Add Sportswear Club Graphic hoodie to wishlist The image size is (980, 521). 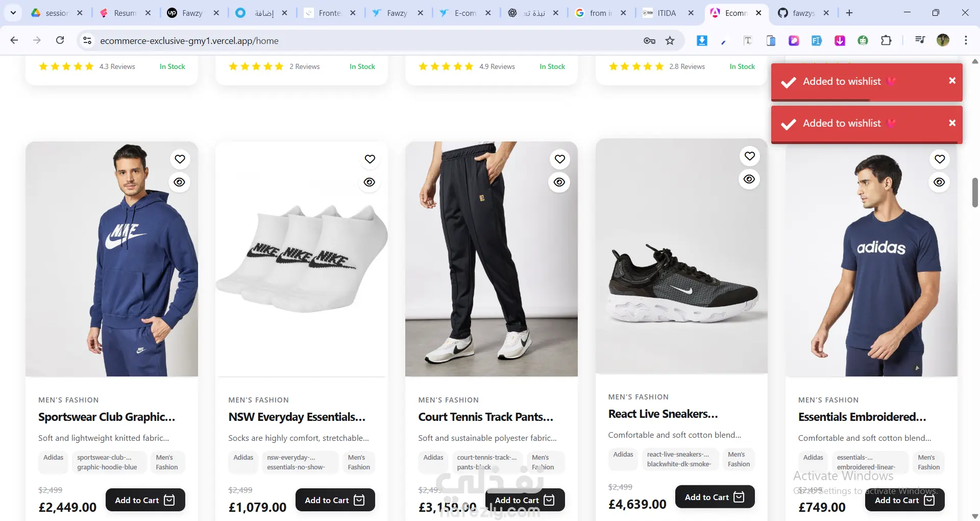click(x=180, y=159)
